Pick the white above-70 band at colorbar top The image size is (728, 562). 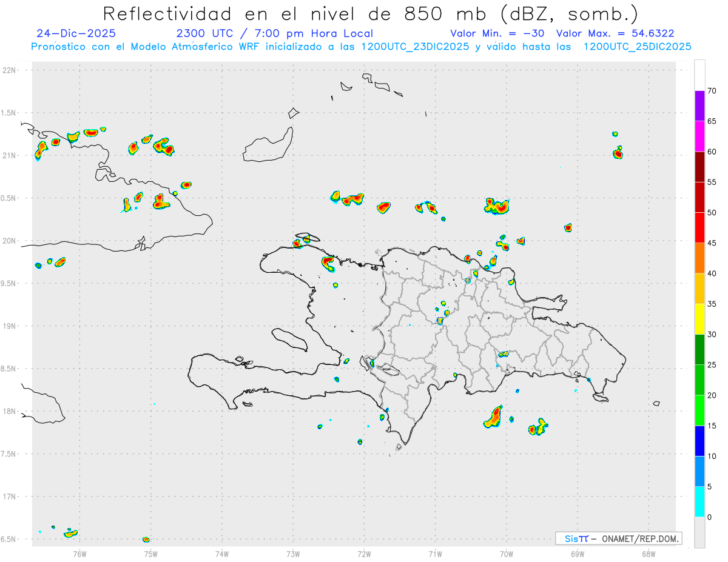click(699, 76)
